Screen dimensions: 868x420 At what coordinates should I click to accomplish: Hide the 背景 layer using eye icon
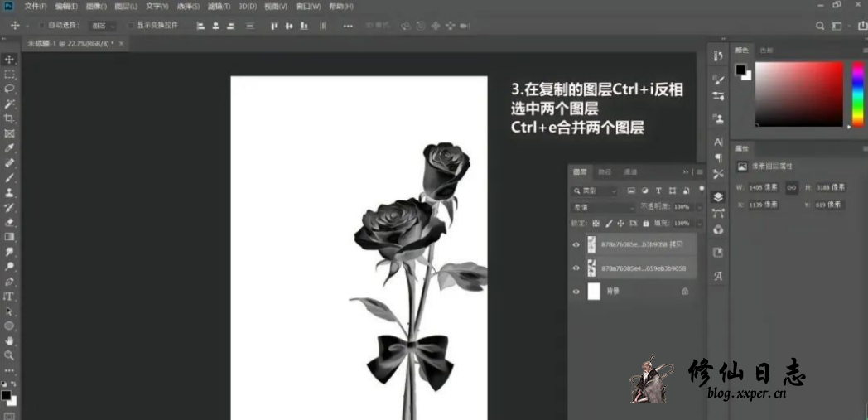point(576,292)
